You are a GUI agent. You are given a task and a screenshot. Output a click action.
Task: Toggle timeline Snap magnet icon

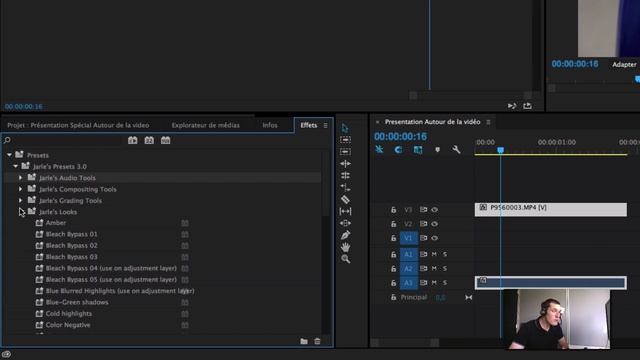[x=398, y=150]
